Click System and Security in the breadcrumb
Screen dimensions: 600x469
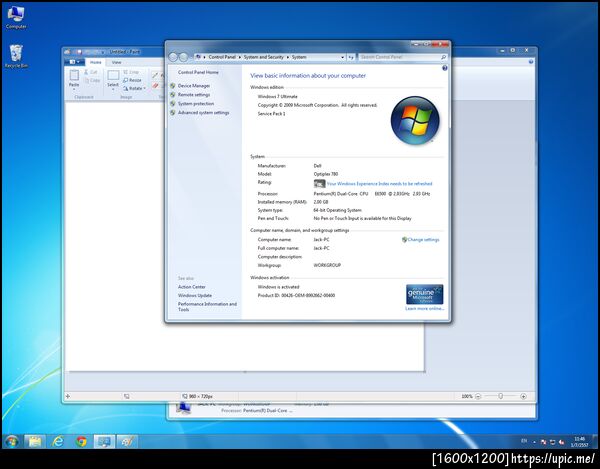(263, 57)
